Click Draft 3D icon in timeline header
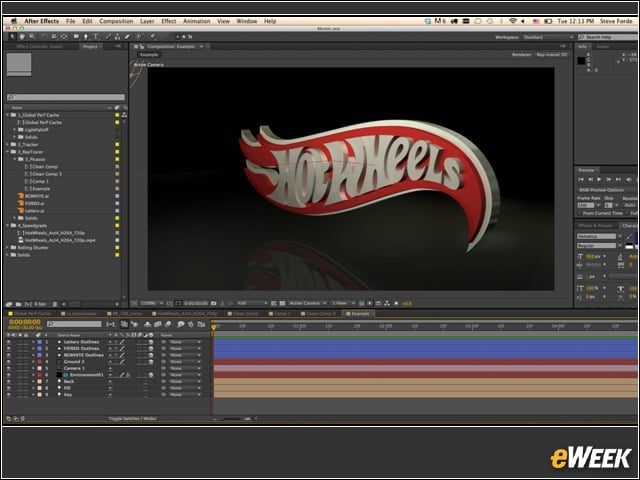Viewport: 640px width, 480px height. (x=134, y=324)
